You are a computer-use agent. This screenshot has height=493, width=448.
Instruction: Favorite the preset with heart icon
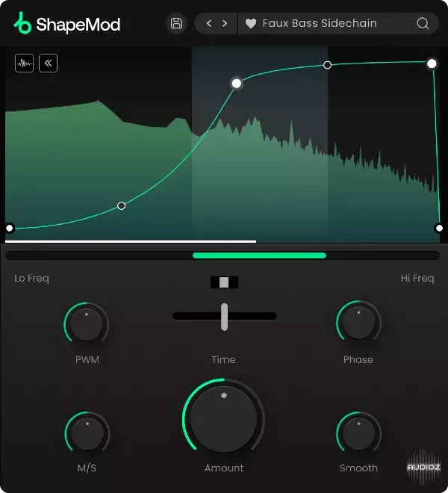click(x=251, y=24)
